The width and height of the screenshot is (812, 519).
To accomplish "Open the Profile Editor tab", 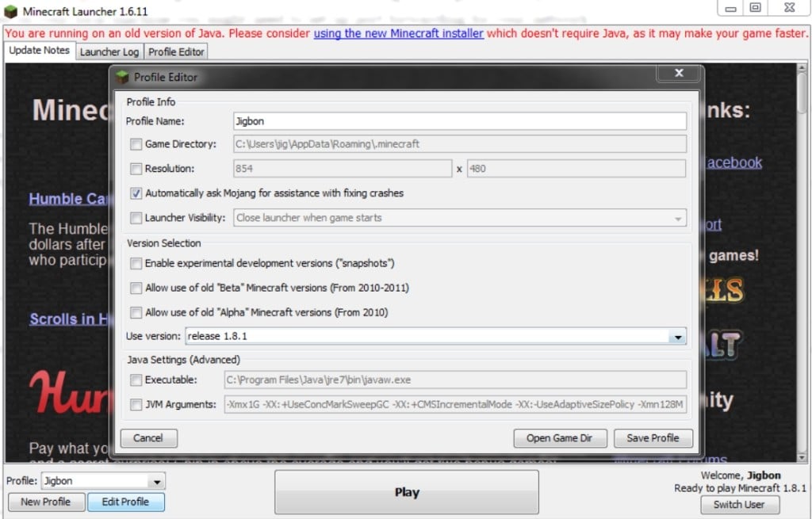I will (176, 52).
